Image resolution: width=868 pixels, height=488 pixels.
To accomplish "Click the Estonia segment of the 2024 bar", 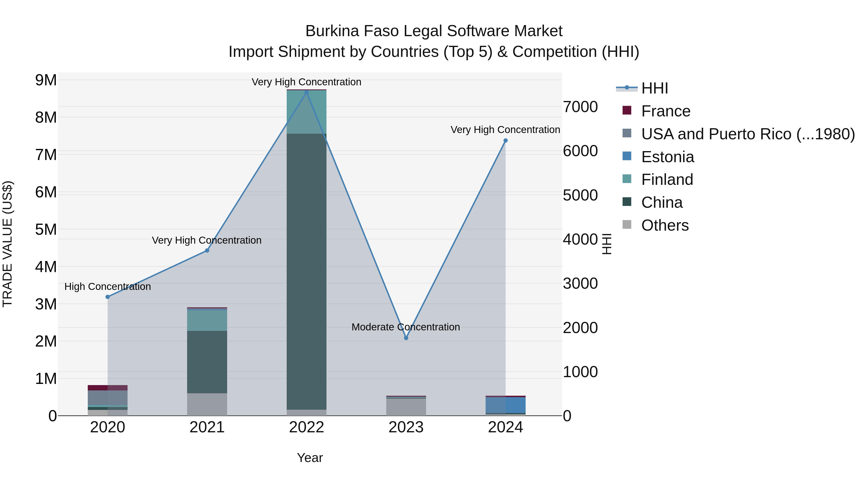I will [505, 405].
